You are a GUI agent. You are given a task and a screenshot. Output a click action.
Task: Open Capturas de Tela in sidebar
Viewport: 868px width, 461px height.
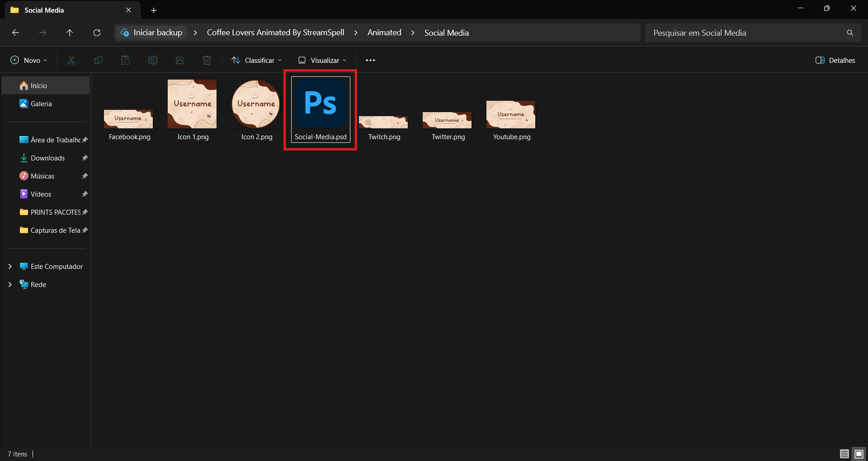click(x=46, y=230)
